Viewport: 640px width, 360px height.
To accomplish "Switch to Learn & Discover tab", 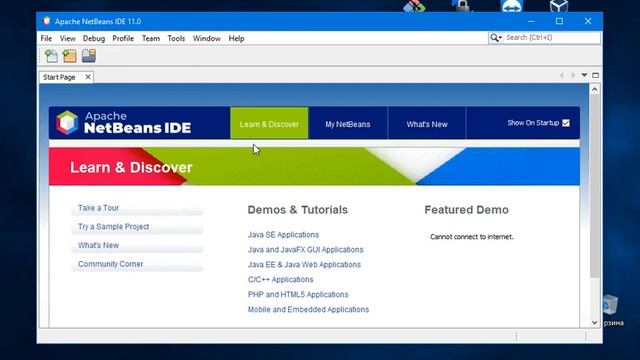I will point(269,123).
